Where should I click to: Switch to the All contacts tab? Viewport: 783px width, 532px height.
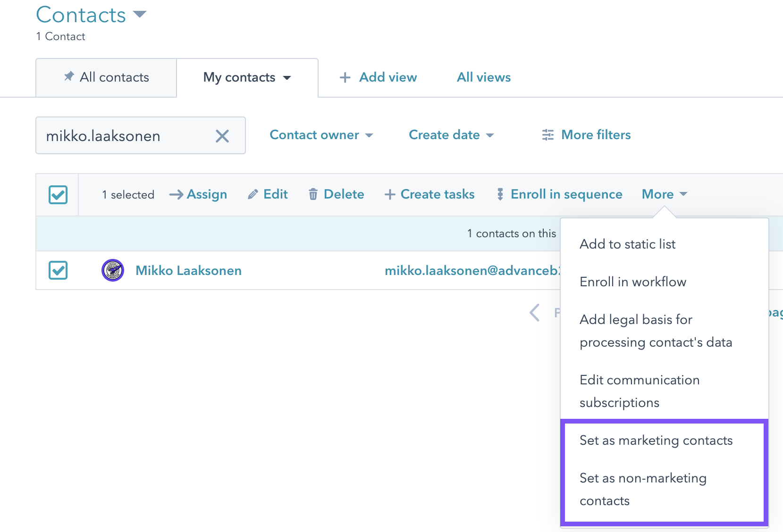tap(107, 77)
